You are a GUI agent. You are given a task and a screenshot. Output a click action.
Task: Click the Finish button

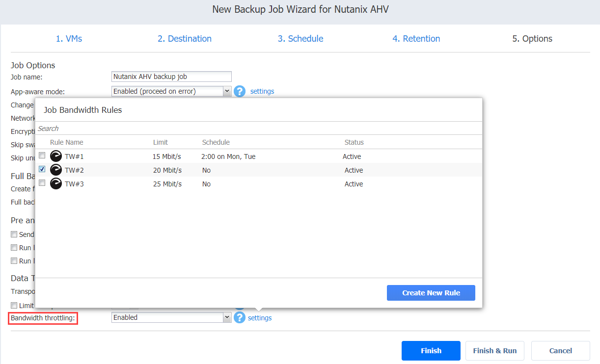(431, 351)
